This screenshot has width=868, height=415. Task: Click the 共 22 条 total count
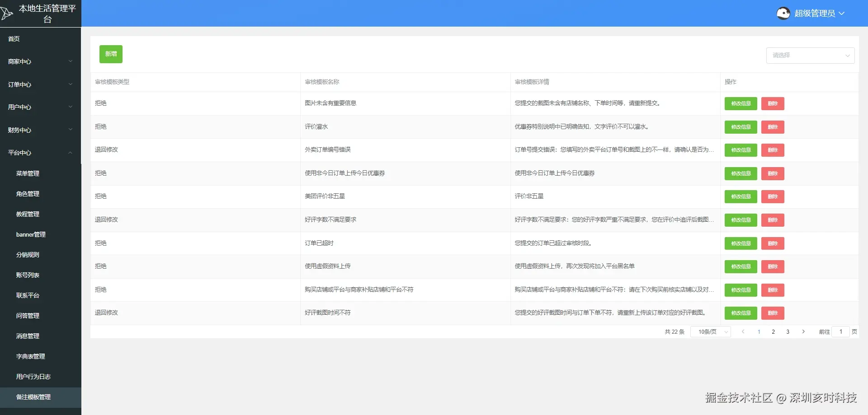(675, 332)
